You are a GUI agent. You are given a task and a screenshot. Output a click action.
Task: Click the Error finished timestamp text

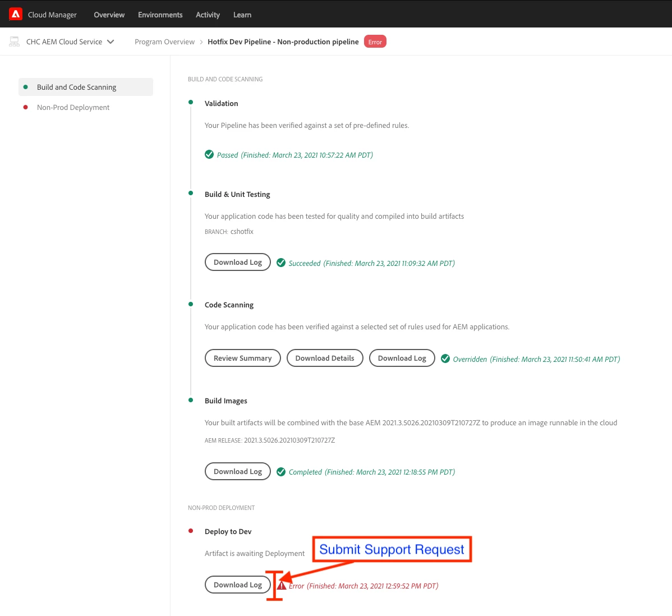(x=372, y=586)
